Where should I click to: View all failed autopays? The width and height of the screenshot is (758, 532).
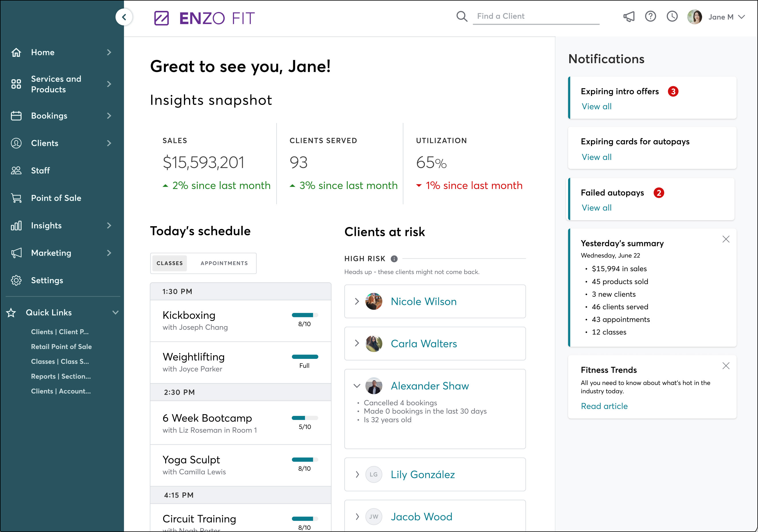[596, 208]
